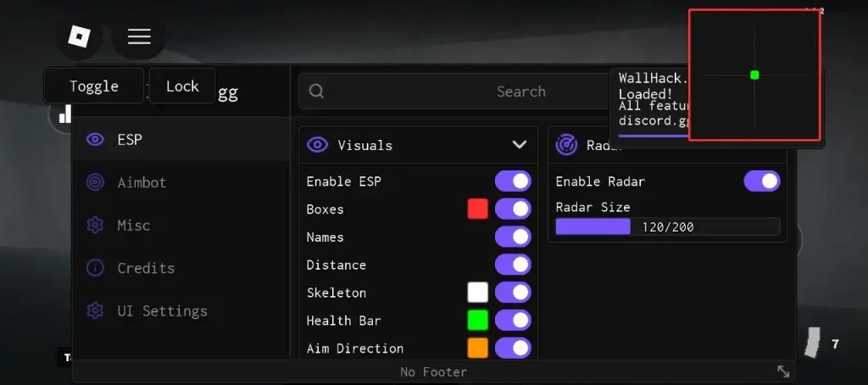Click the target icon next to Aimbot

(95, 182)
